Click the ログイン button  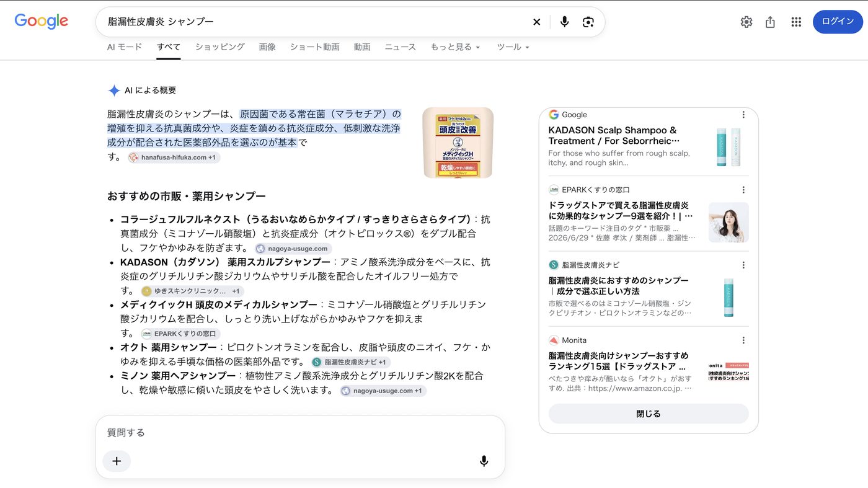click(x=838, y=22)
